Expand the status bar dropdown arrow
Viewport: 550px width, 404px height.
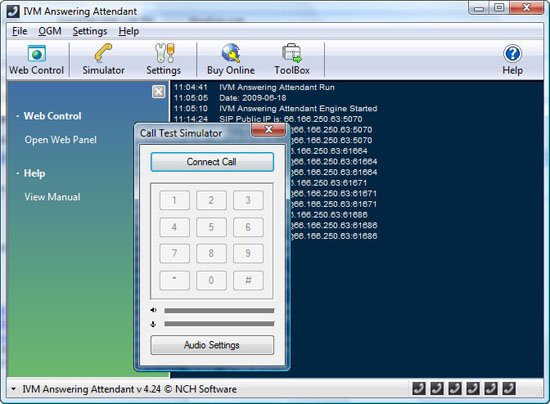click(13, 389)
